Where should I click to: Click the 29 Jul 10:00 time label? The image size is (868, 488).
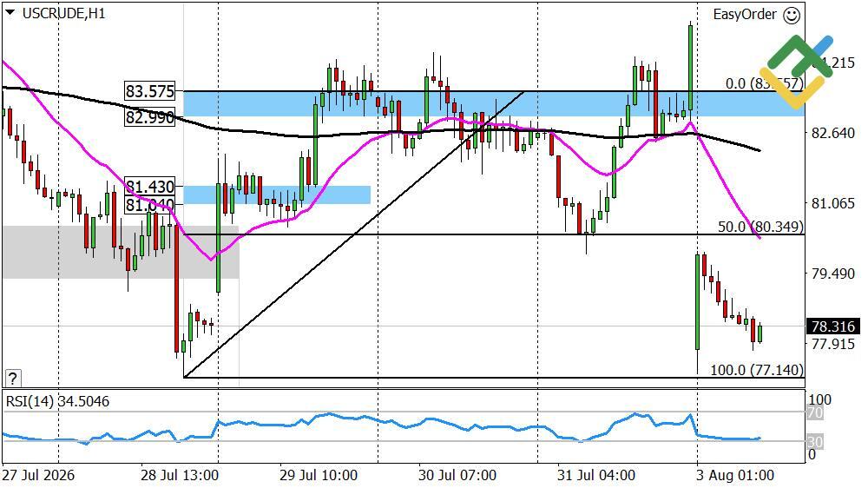click(319, 475)
